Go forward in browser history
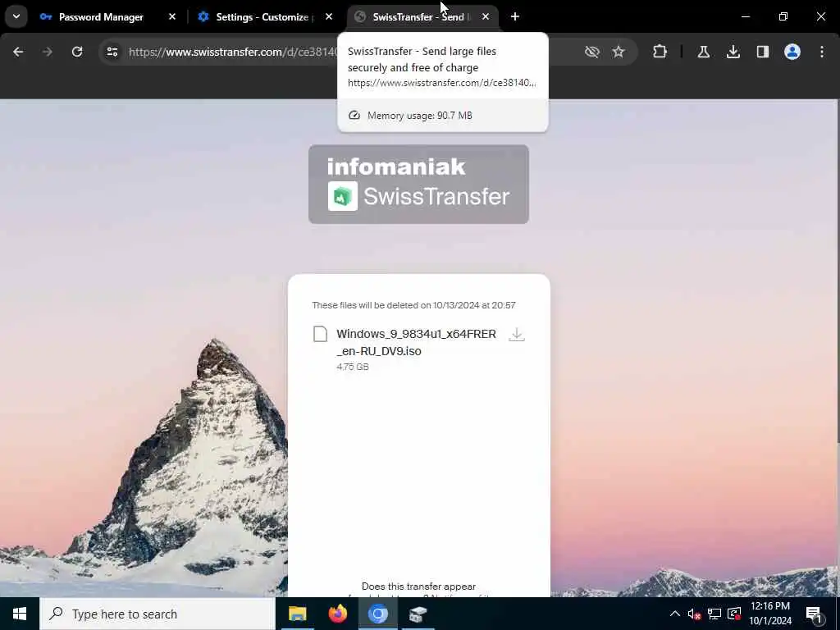Viewport: 840px width, 630px height. (x=48, y=52)
